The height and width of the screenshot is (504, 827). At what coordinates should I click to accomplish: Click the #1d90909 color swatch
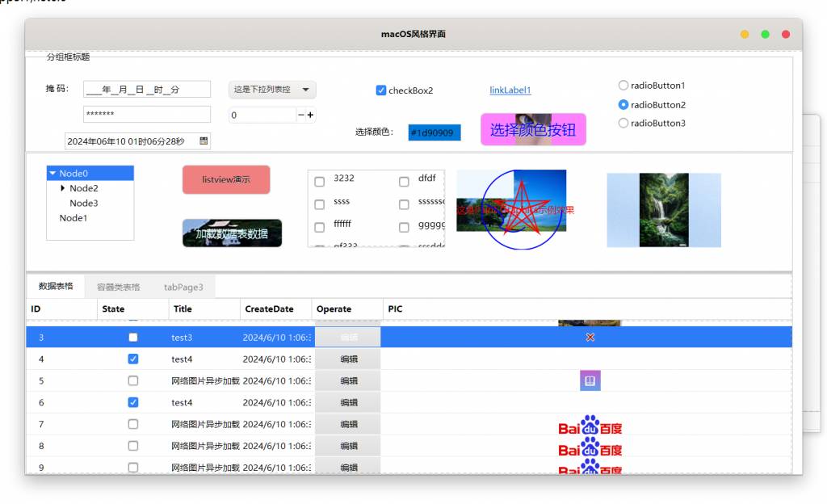pyautogui.click(x=434, y=132)
